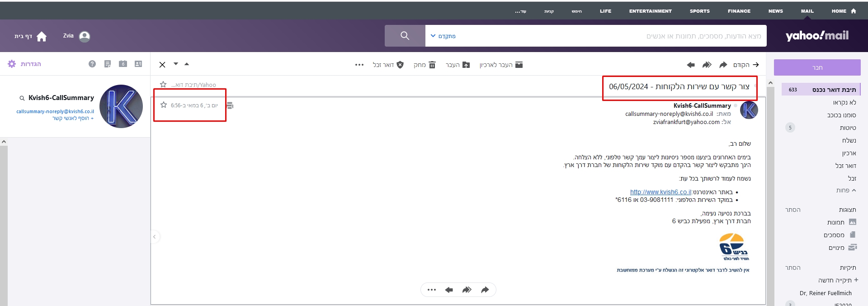Click the magnifier search button
Screen dimensions: 868x306
click(x=405, y=36)
